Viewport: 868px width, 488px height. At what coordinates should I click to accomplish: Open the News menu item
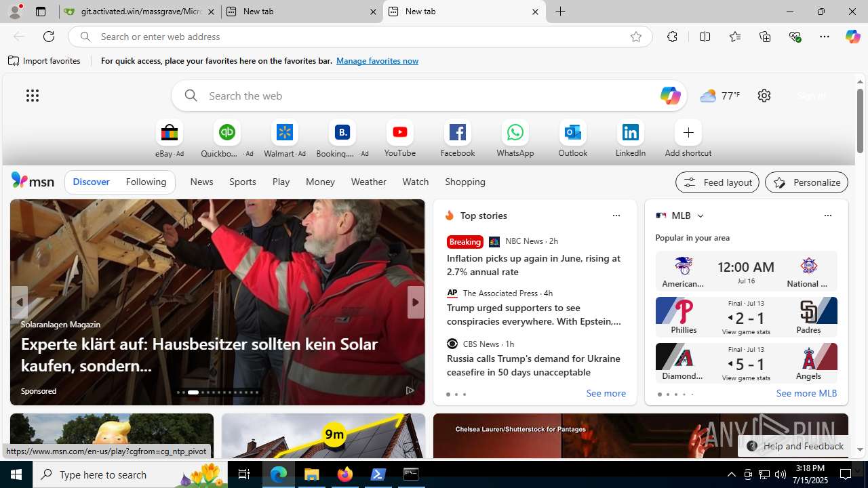[x=201, y=182]
